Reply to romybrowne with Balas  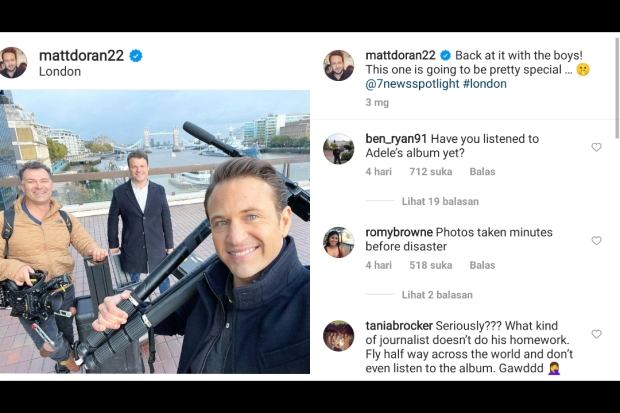482,265
